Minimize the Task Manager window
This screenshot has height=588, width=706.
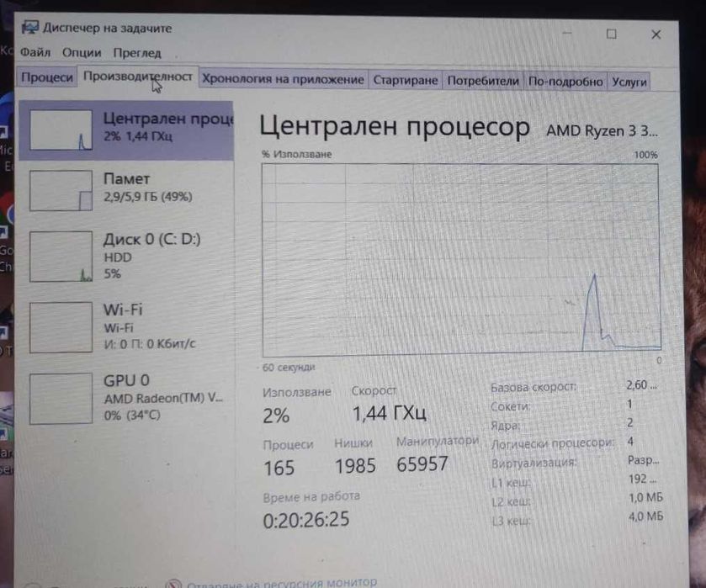[567, 33]
